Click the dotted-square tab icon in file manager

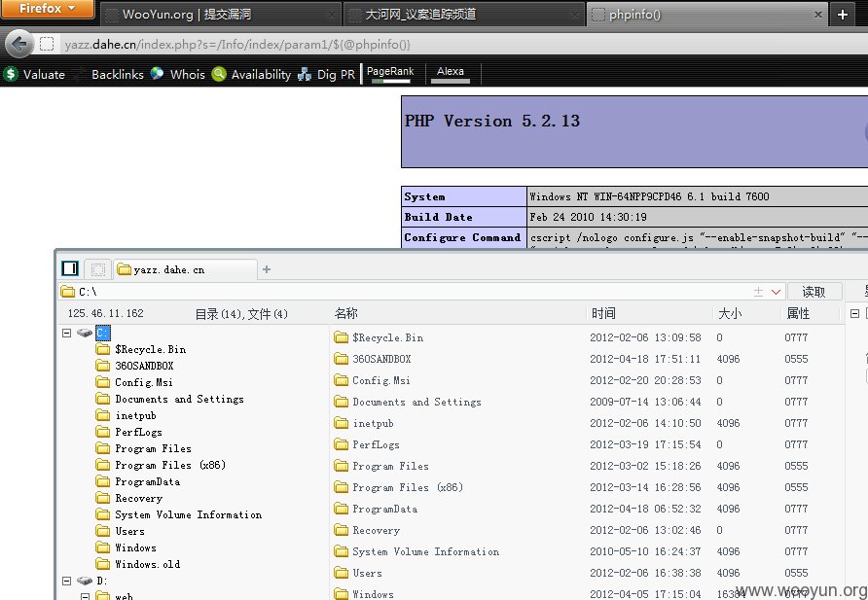tap(98, 269)
